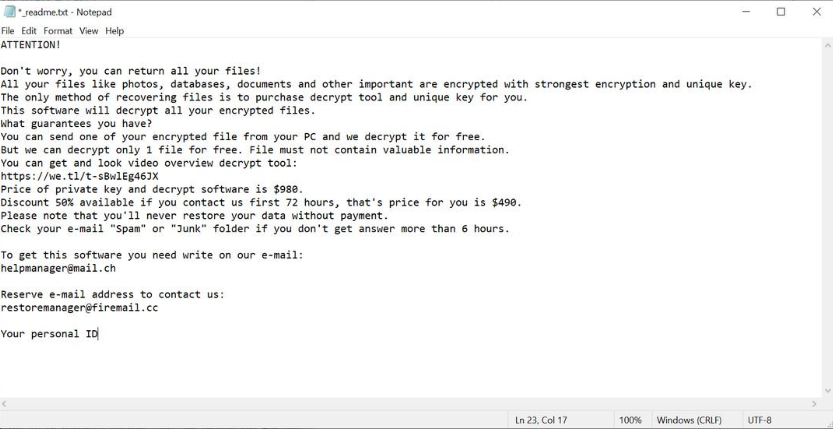Open the Format menu
Image resolution: width=833 pixels, height=429 pixels.
58,31
